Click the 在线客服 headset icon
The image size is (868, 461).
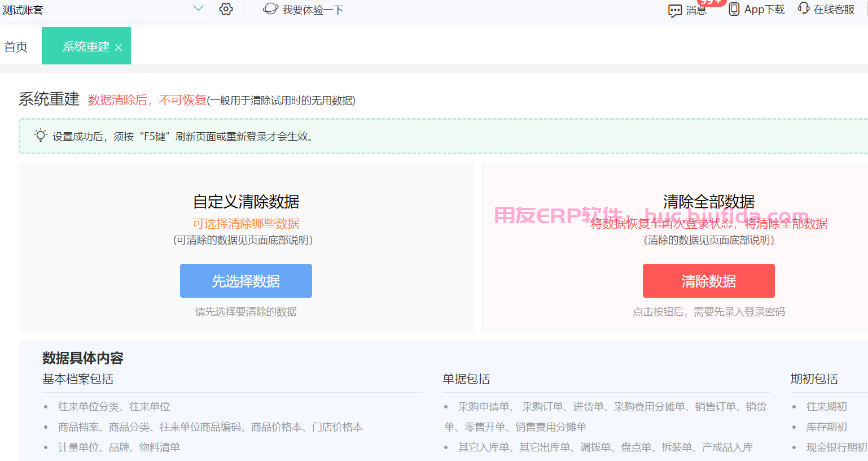[804, 8]
